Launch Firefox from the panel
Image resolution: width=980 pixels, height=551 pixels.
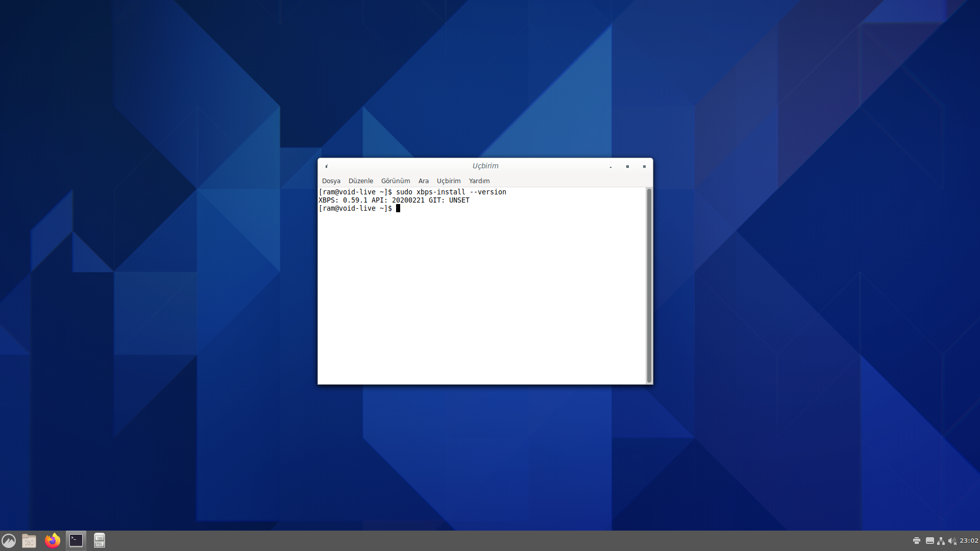point(53,541)
